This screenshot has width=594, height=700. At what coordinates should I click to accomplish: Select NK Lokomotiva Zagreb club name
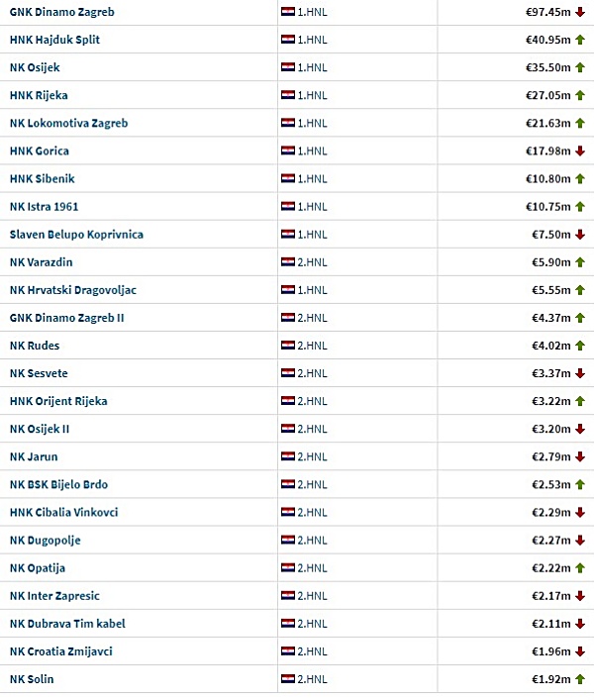click(68, 123)
